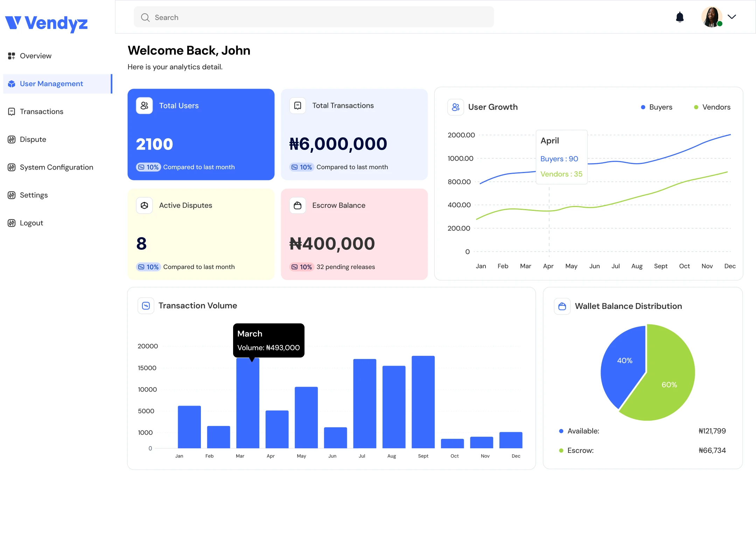Select System Configuration in the sidebar
Viewport: 756px width, 538px height.
(50, 167)
